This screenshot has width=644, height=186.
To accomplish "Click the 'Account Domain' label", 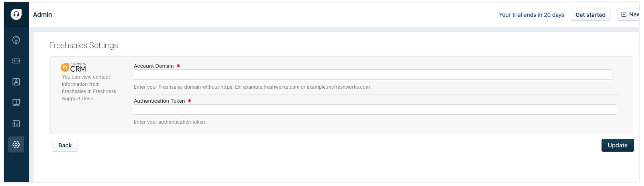I will pyautogui.click(x=154, y=66).
